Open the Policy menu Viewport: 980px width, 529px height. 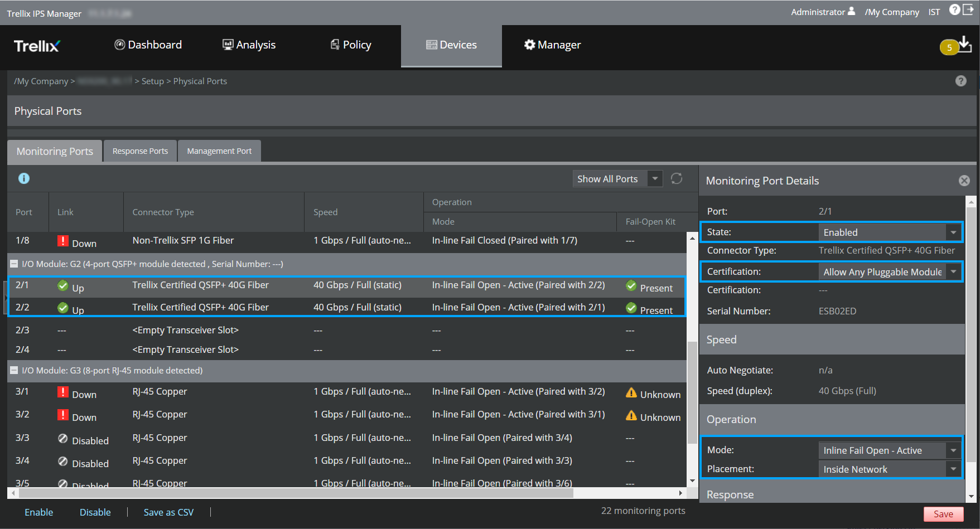click(x=351, y=45)
